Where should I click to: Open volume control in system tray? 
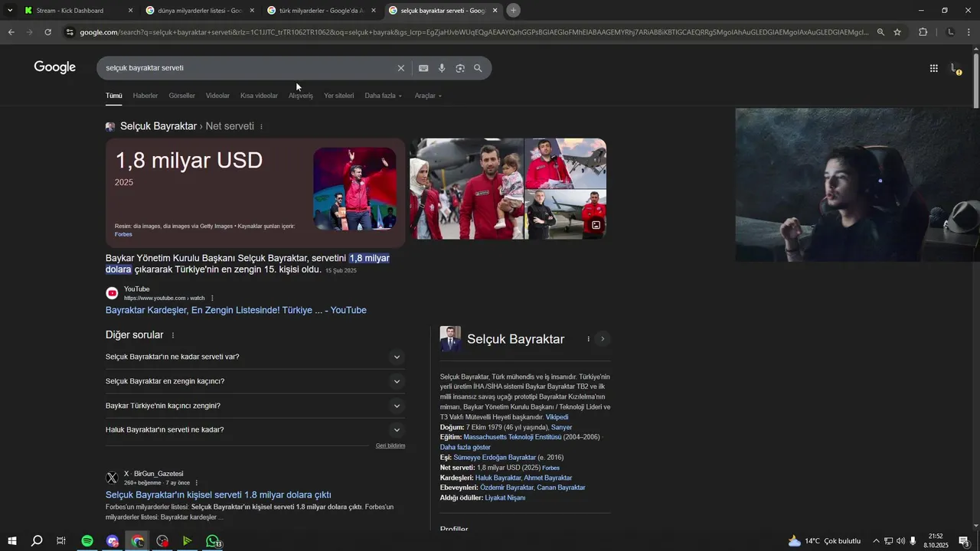coord(900,541)
